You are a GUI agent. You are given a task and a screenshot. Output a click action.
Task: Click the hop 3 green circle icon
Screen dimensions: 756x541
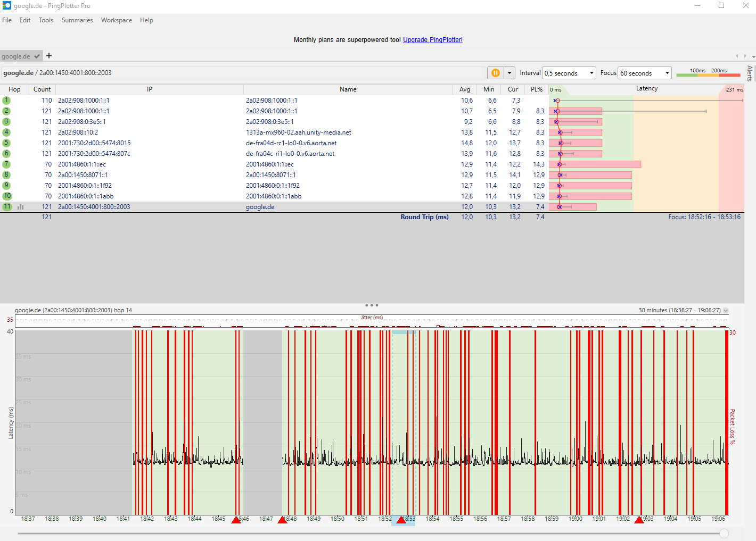[x=6, y=122]
